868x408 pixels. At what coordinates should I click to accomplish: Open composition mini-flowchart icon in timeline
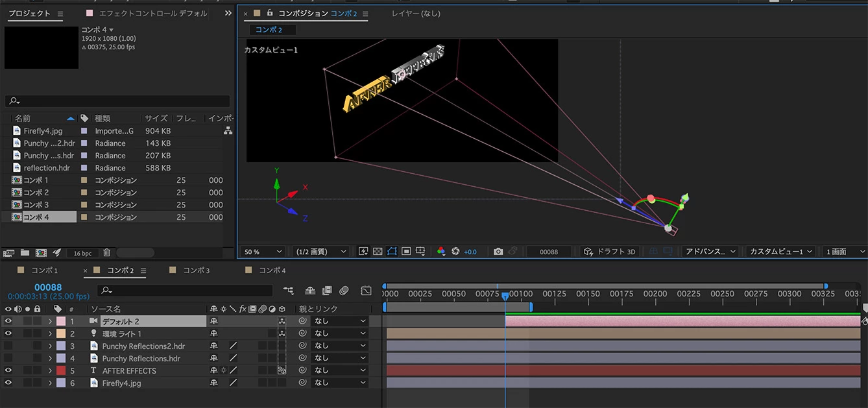click(289, 291)
